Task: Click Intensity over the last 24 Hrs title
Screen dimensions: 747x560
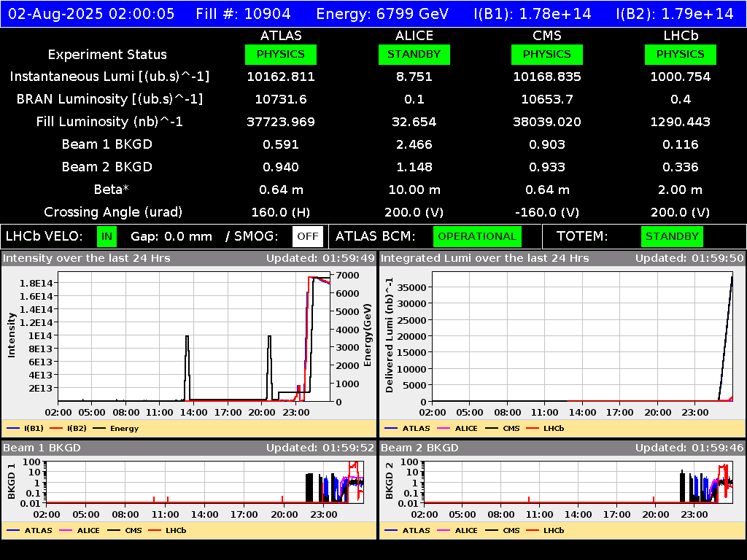Action: pos(86,258)
